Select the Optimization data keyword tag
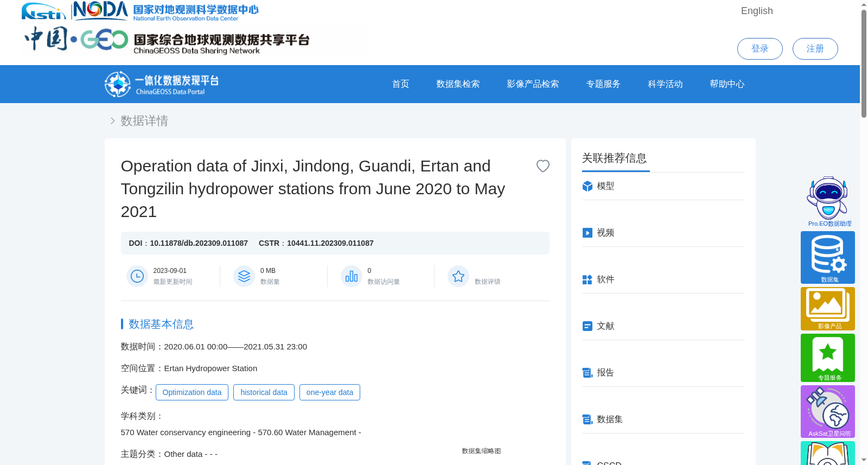Image resolution: width=868 pixels, height=465 pixels. click(x=192, y=392)
